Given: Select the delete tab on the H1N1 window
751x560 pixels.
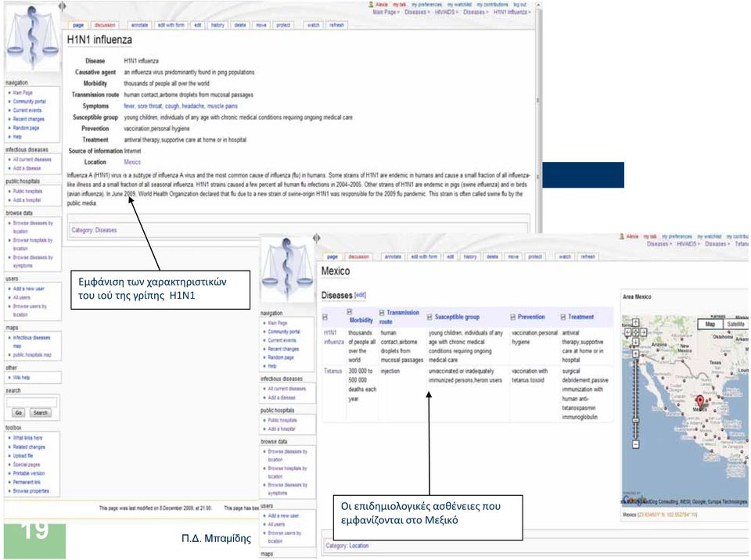Looking at the screenshot, I should tap(240, 25).
